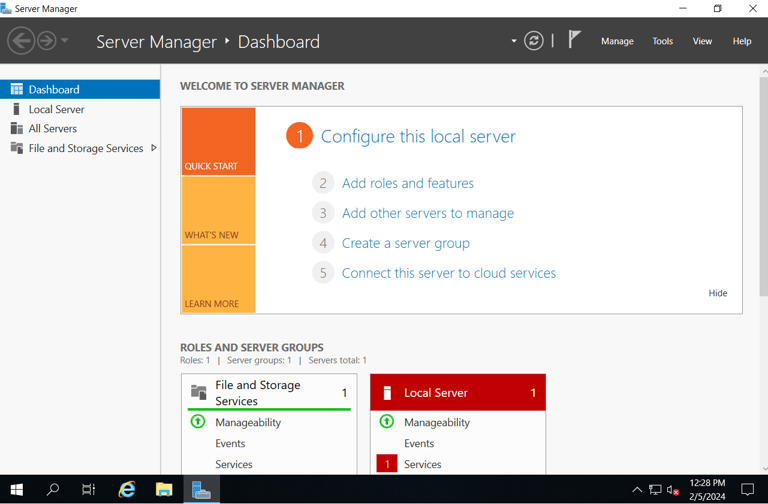Open Services in Local Server tile
Screen dimensions: 768x504
pos(422,464)
